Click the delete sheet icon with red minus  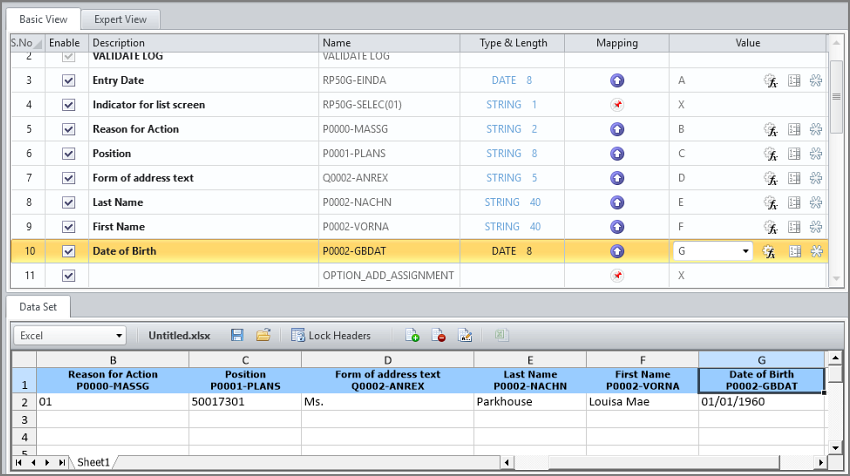pos(438,336)
